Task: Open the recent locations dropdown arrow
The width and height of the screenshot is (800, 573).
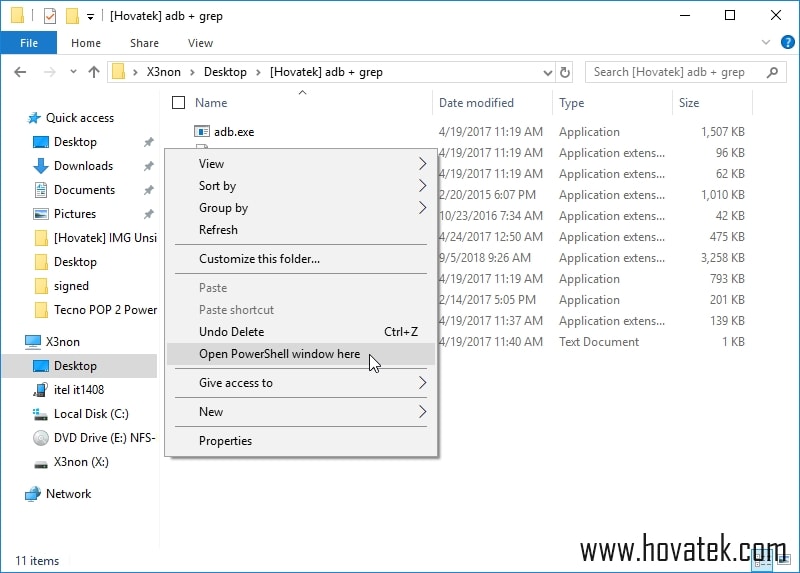Action: (73, 71)
